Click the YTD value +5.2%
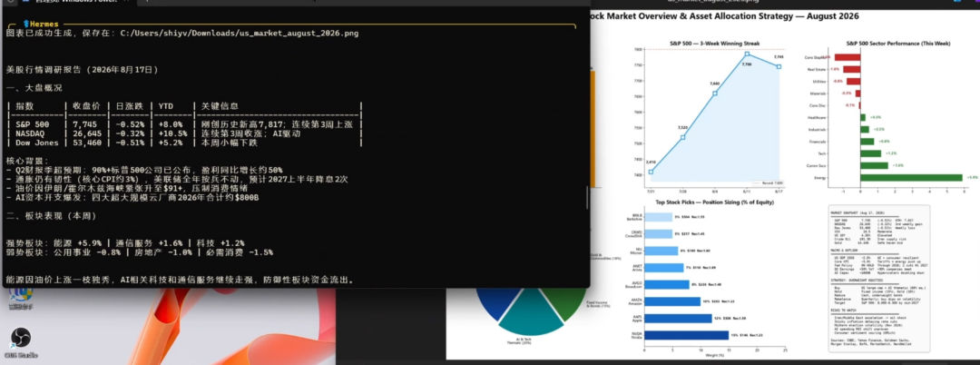 [171, 143]
